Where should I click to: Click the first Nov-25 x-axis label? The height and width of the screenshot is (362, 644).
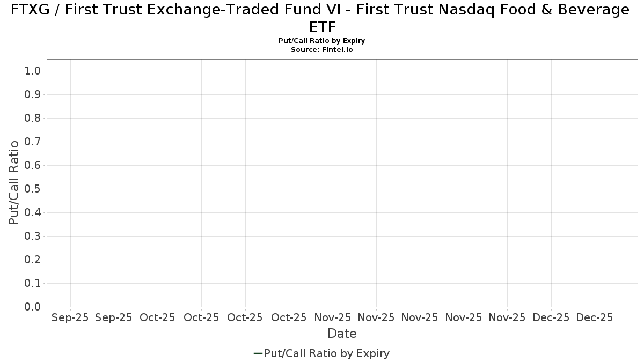(332, 317)
